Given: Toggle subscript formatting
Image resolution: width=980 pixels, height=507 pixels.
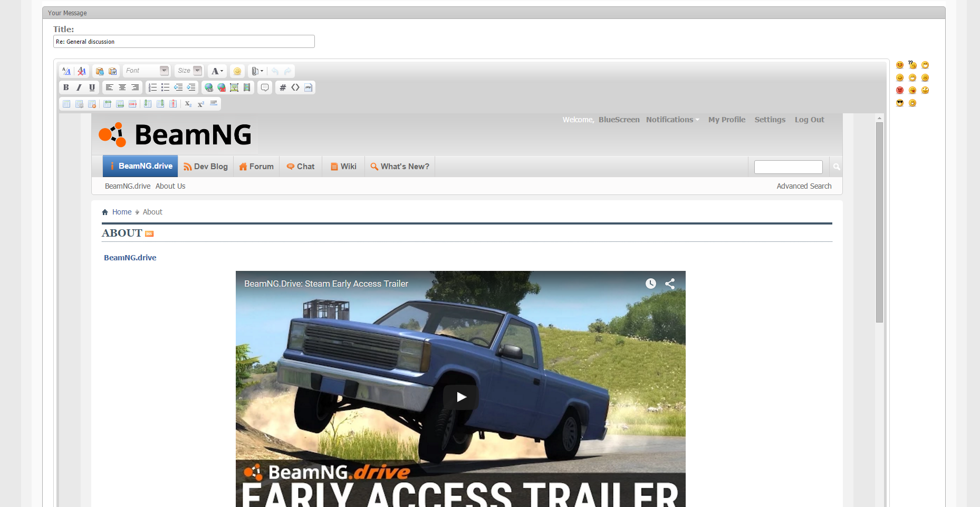Looking at the screenshot, I should point(188,104).
